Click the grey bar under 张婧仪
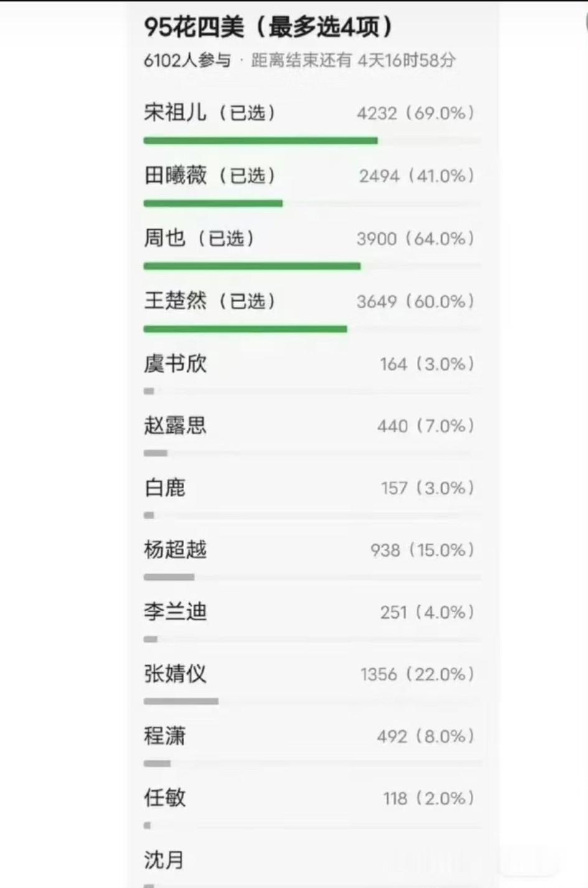The image size is (588, 888). (x=181, y=701)
